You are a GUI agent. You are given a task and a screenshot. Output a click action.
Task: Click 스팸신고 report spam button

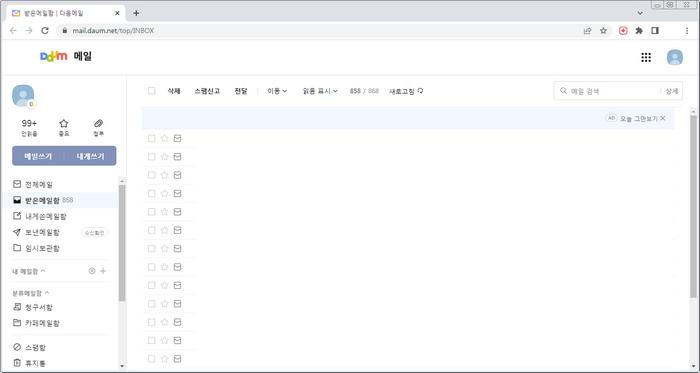pos(207,91)
